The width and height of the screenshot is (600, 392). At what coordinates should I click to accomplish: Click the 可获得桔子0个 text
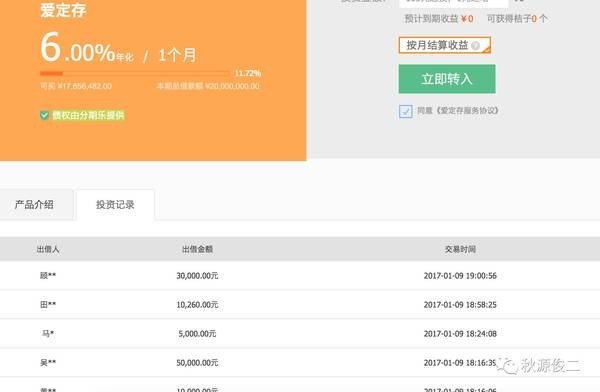pos(517,18)
